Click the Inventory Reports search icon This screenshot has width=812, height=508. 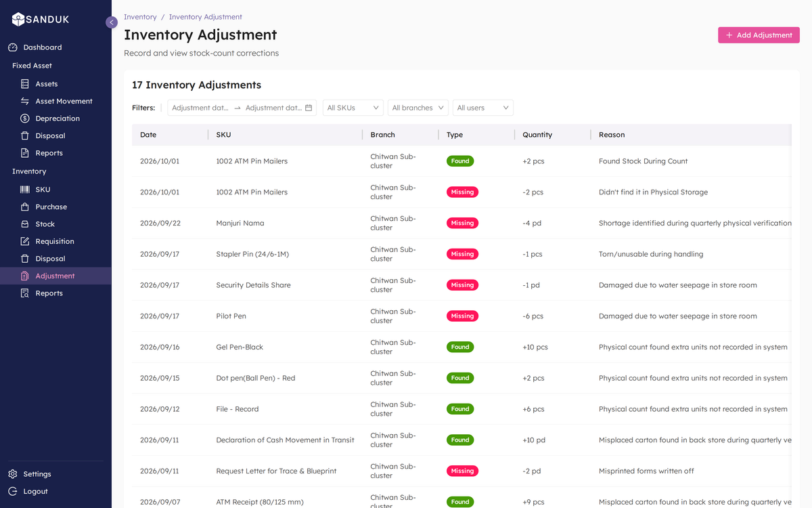25,293
